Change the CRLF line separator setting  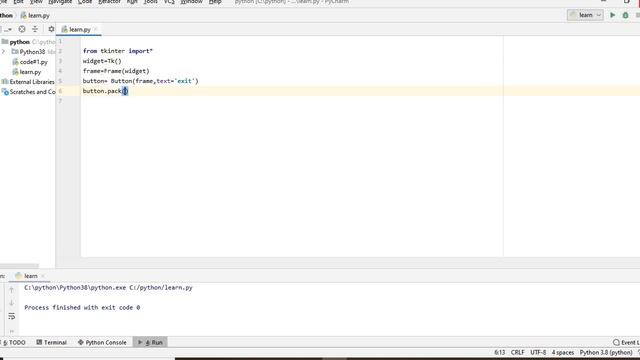point(518,352)
